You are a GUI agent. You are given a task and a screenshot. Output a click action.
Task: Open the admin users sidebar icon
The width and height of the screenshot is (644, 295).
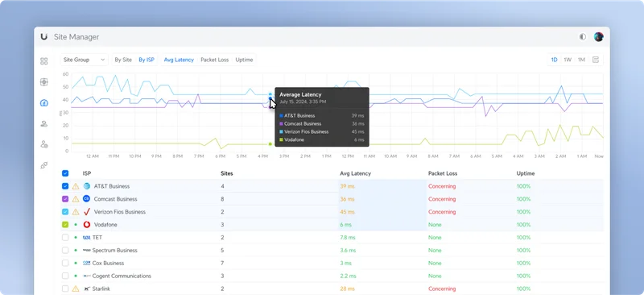(44, 123)
